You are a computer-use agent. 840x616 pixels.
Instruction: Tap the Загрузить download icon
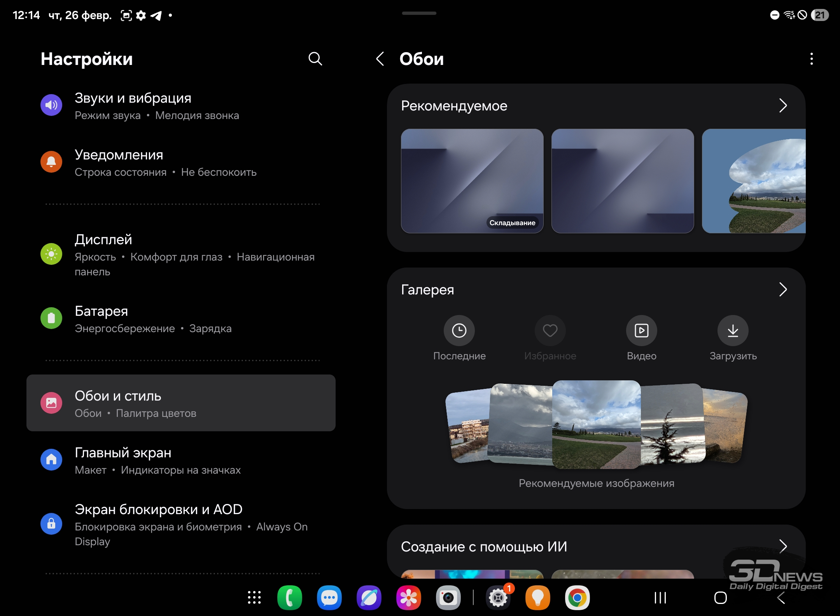733,331
